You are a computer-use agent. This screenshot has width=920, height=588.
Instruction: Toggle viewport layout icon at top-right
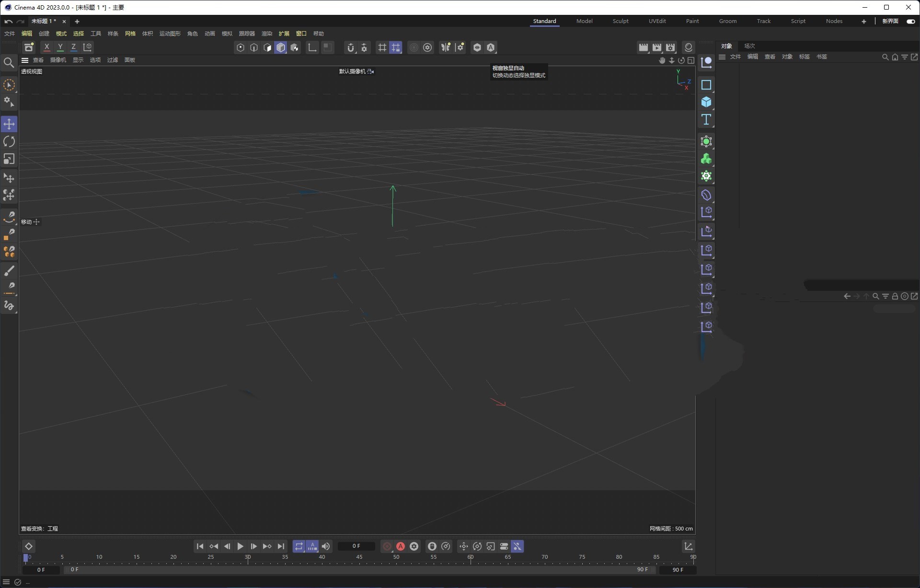691,60
